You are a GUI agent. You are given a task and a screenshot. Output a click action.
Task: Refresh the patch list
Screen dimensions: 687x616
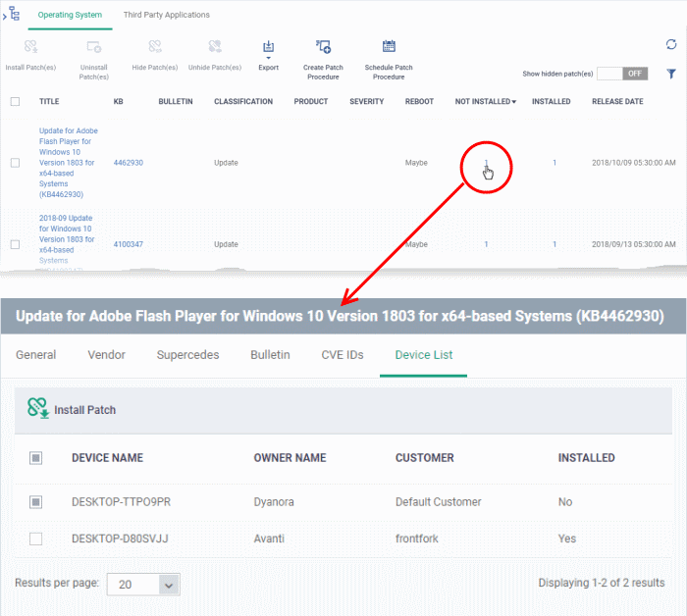[x=670, y=44]
